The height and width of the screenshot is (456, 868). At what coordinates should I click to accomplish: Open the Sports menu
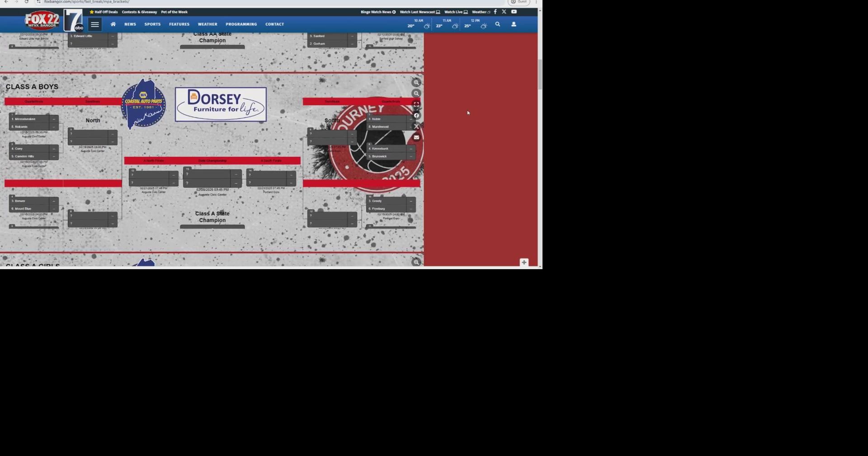coord(152,24)
